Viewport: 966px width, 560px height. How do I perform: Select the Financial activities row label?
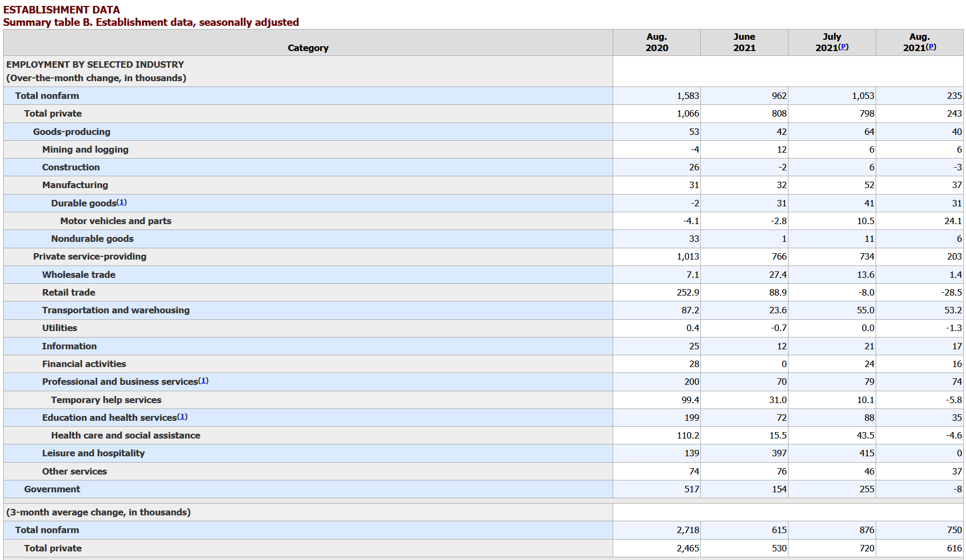(84, 364)
